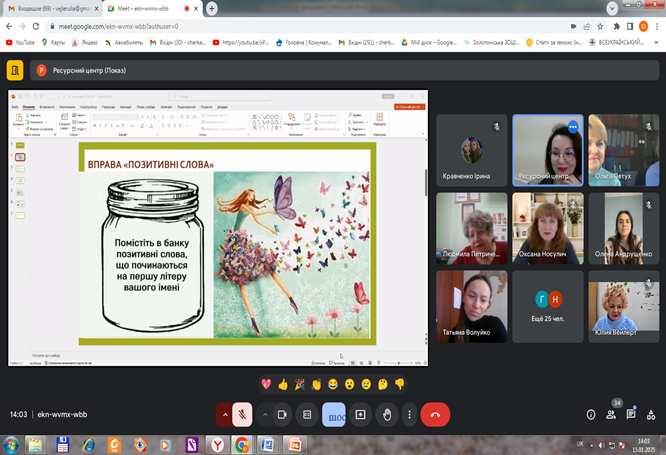
Task: Toggle closed captions button
Action: pyautogui.click(x=307, y=415)
